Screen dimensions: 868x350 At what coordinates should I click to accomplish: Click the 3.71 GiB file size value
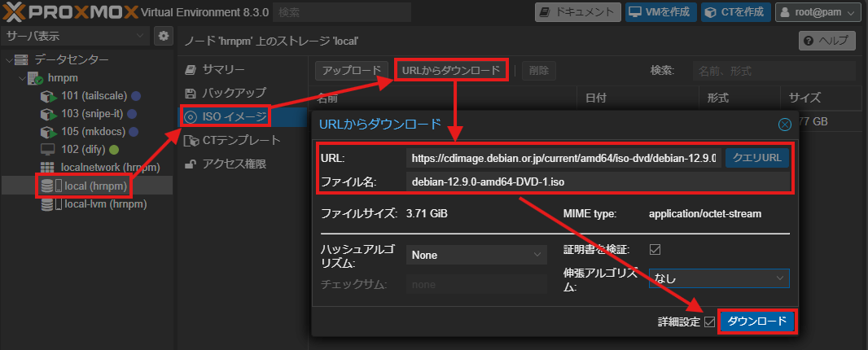coord(427,214)
